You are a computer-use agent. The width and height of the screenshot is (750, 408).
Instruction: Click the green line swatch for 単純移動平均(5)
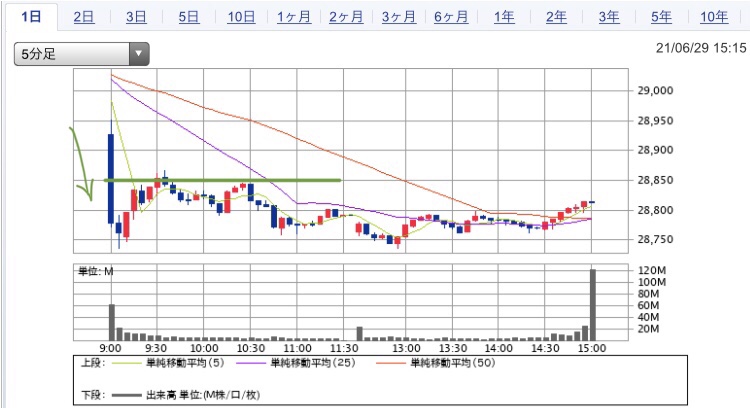pyautogui.click(x=127, y=364)
